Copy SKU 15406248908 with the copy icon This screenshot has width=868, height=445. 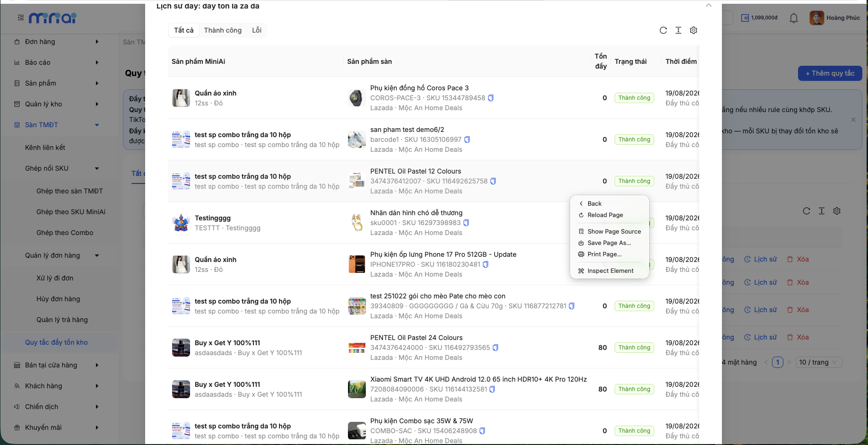tap(482, 431)
